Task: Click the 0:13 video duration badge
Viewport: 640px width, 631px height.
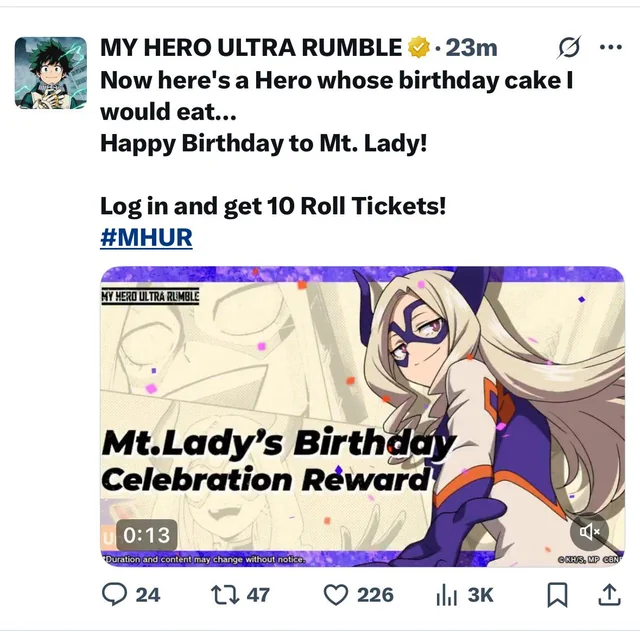Action: [x=147, y=535]
